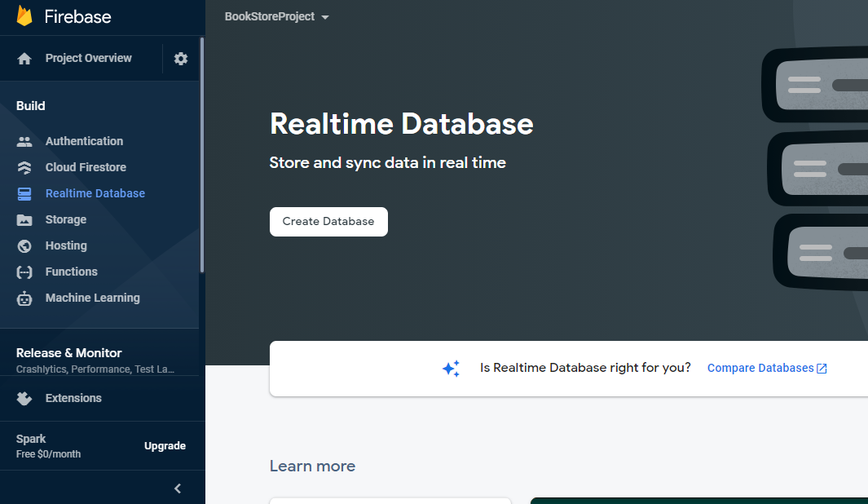Screen dimensions: 868x504
Task: Click the Firebase flame logo
Action: pos(24,15)
